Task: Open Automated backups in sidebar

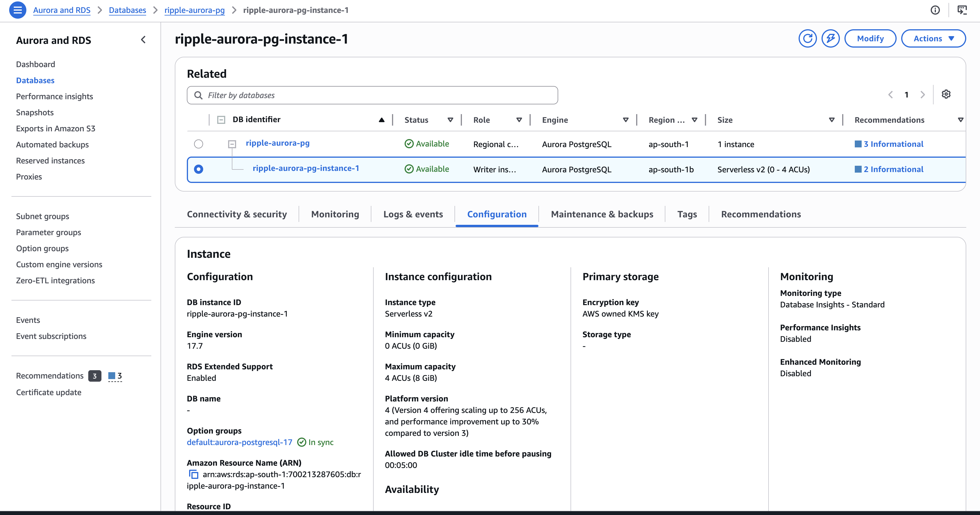Action: (52, 145)
